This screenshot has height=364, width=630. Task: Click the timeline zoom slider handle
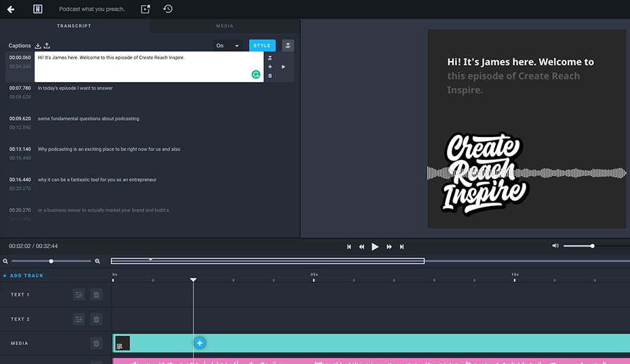51,261
